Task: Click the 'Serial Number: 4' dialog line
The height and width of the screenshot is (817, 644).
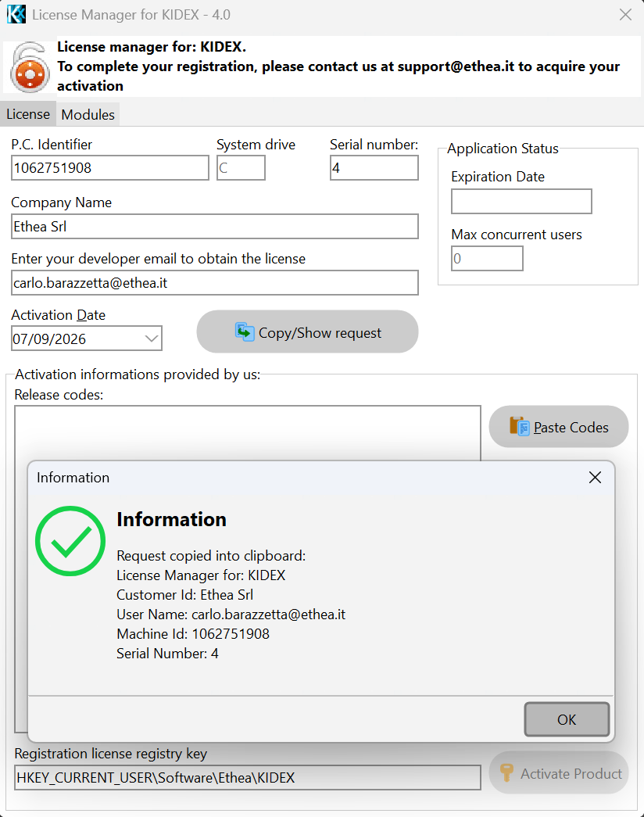Action: pyautogui.click(x=167, y=654)
